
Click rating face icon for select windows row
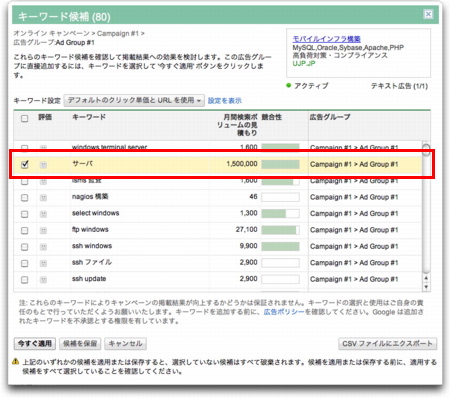43,214
